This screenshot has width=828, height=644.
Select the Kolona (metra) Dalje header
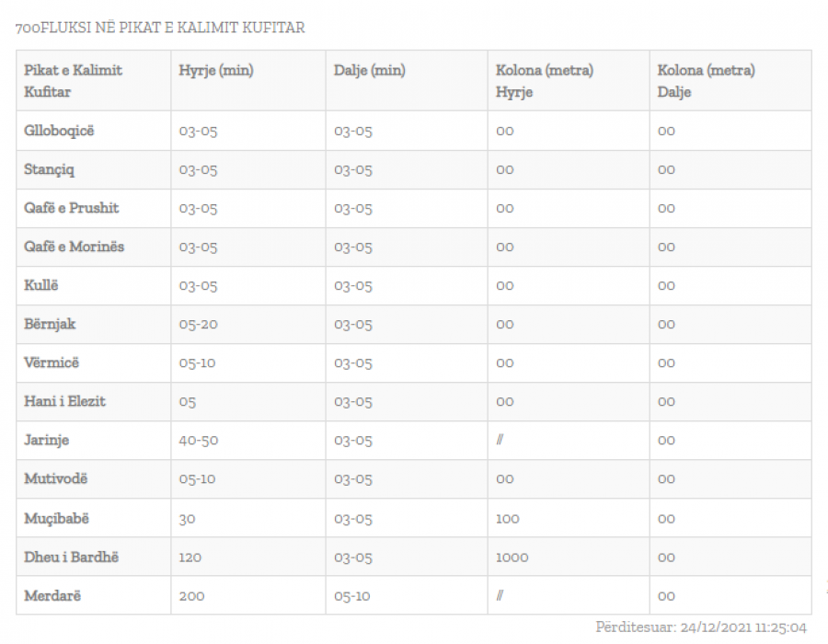click(x=706, y=81)
